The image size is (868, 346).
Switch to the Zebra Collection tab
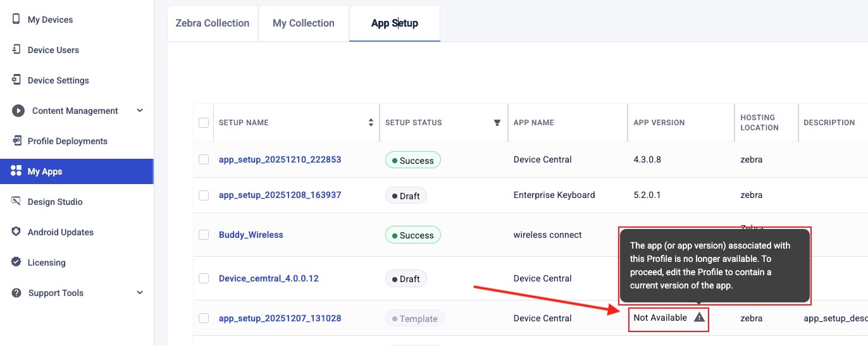tap(213, 23)
